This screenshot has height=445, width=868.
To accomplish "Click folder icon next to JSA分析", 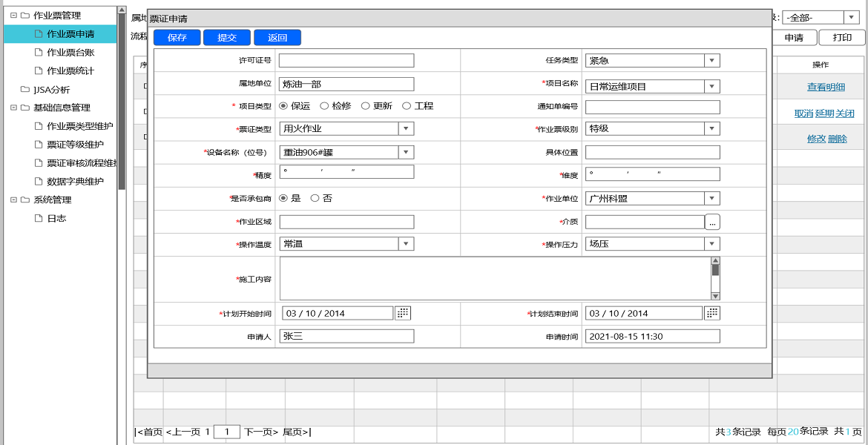I will click(25, 89).
